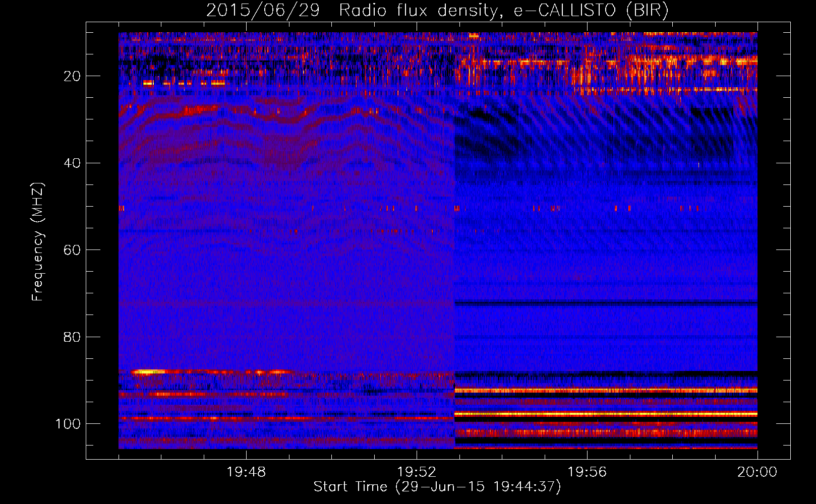This screenshot has height=504, width=816.
Task: Click the x-axis label 'Start Time (29-Jun-15 19:44:37)'
Action: click(x=437, y=487)
